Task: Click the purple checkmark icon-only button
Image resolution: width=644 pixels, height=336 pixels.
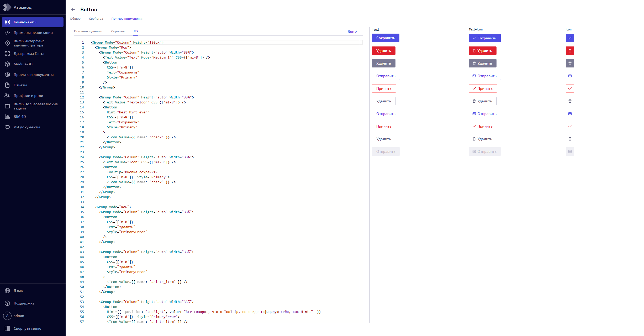Action: tap(570, 38)
